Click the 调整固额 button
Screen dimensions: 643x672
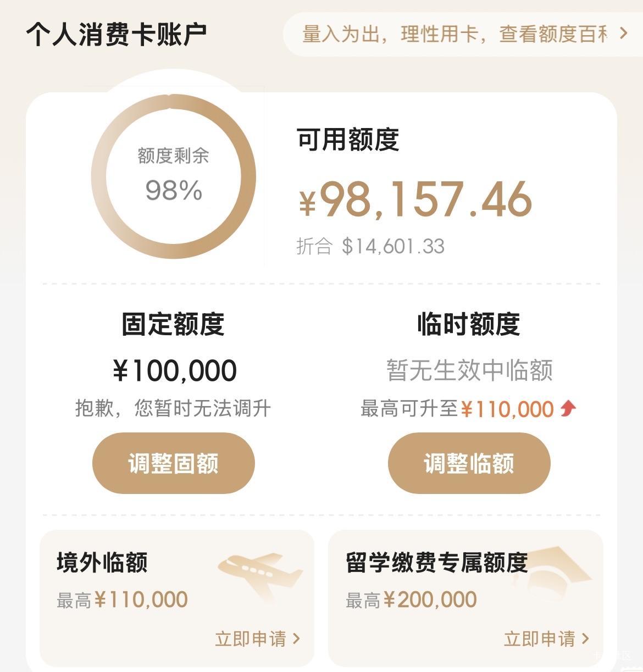(173, 463)
